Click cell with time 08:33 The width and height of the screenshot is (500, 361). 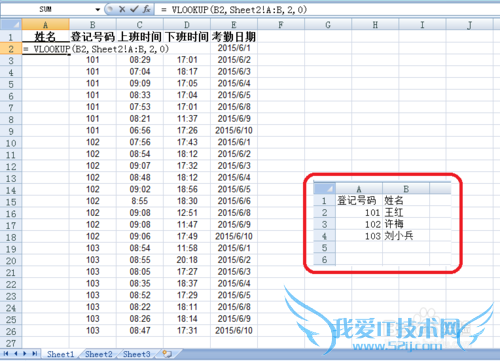(140, 95)
